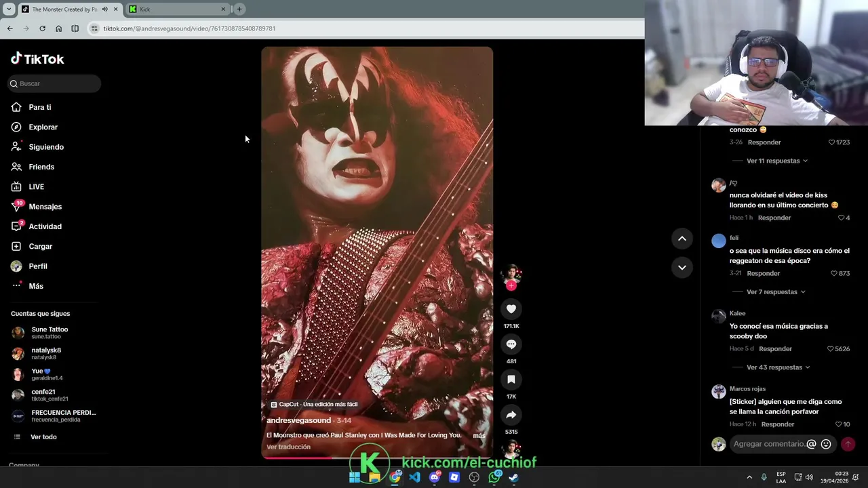Close the Kick tab
Viewport: 868px width, 488px height.
(223, 9)
